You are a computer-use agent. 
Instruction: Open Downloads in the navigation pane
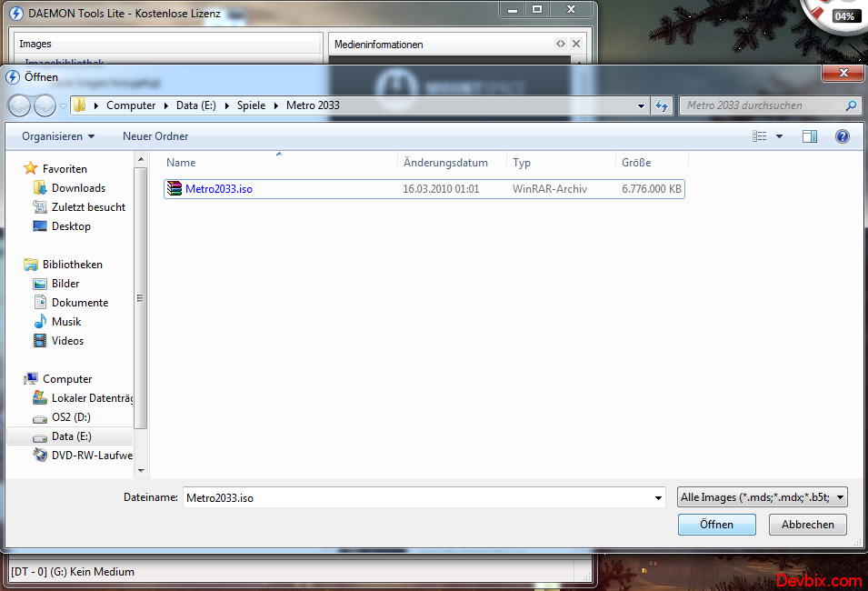tap(78, 188)
